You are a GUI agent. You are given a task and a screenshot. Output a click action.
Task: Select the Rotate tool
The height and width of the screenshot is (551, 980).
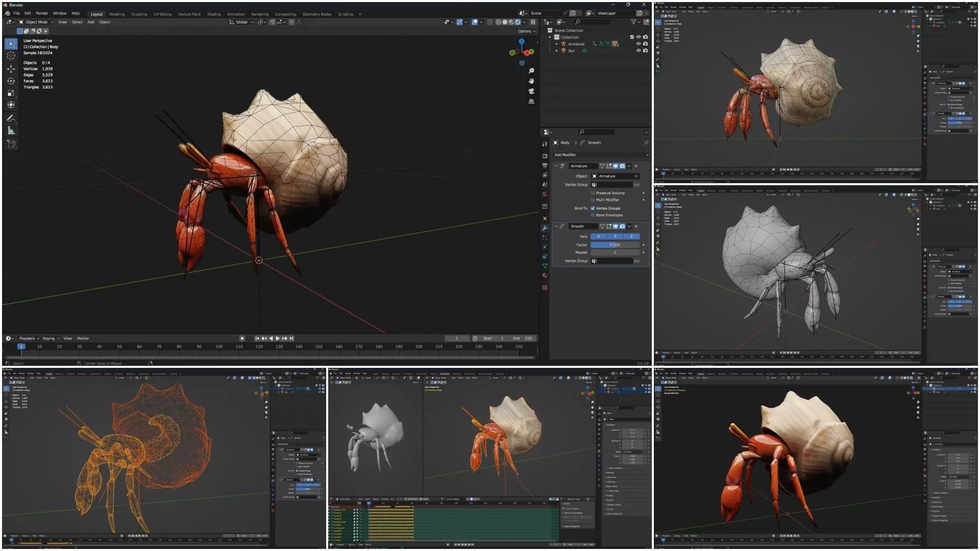(11, 81)
